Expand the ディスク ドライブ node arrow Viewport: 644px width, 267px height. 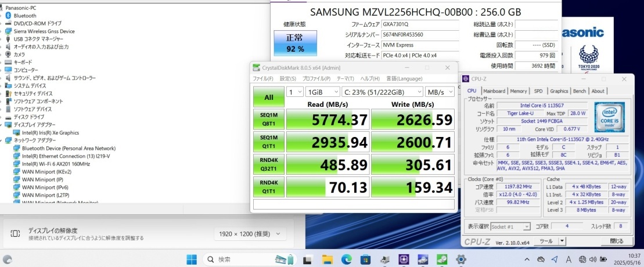pyautogui.click(x=1, y=117)
